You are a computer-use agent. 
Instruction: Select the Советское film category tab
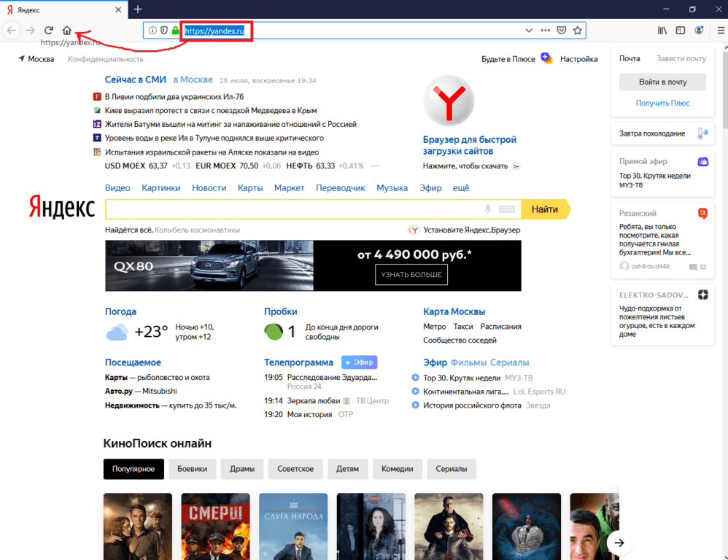point(295,469)
